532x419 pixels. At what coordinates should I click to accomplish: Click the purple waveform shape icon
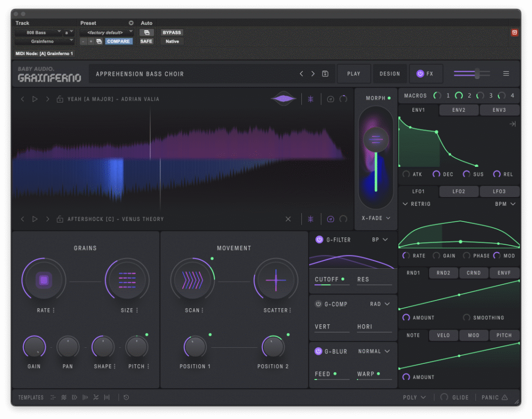(x=284, y=99)
